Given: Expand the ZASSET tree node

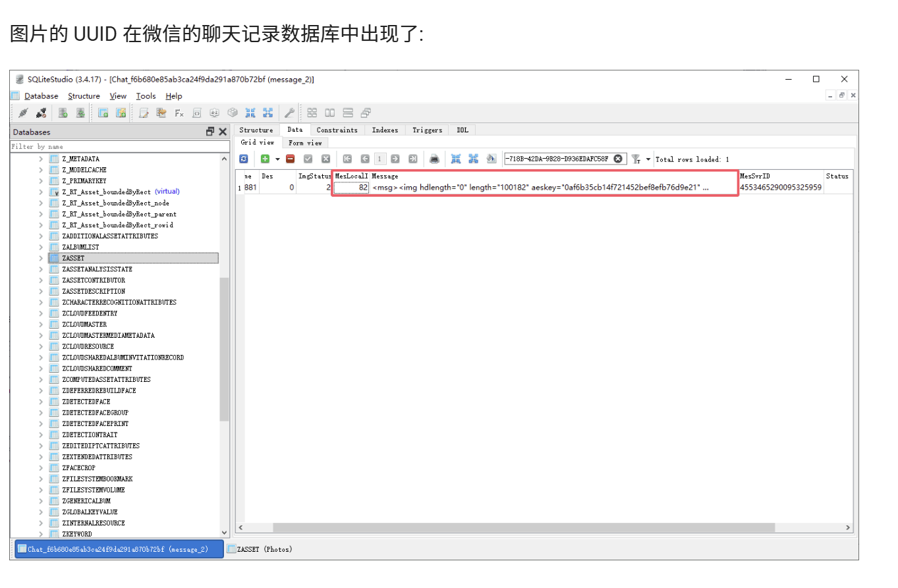Looking at the screenshot, I should tap(41, 258).
